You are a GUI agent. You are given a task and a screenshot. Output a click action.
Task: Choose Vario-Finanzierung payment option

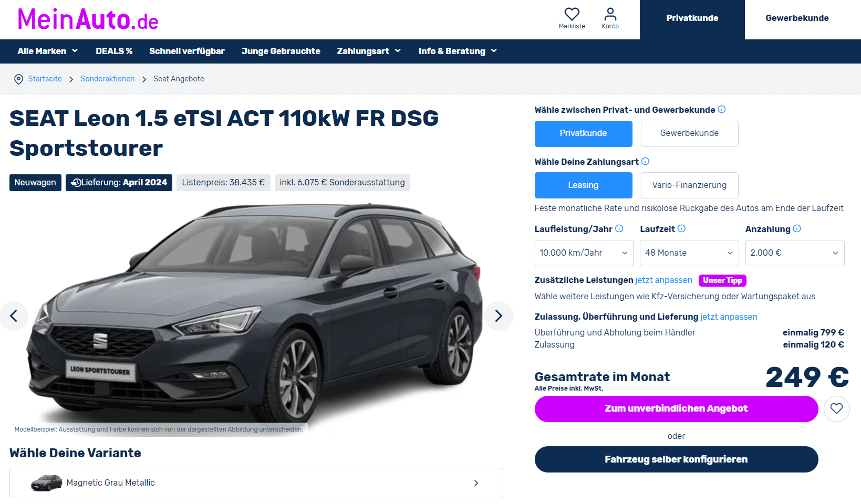pyautogui.click(x=689, y=185)
